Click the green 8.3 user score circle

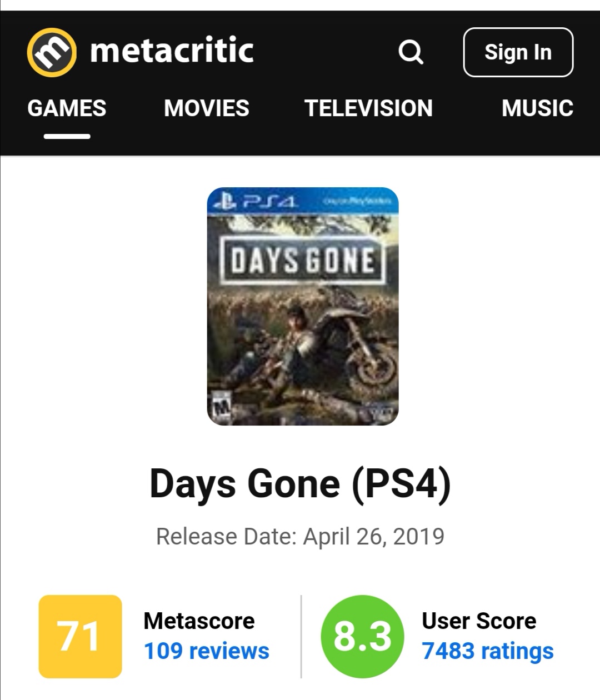point(362,636)
